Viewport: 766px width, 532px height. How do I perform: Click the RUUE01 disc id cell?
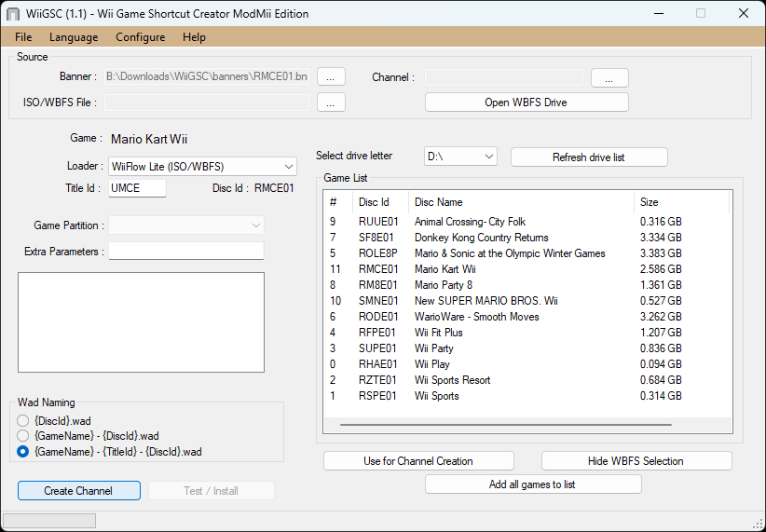click(x=378, y=222)
